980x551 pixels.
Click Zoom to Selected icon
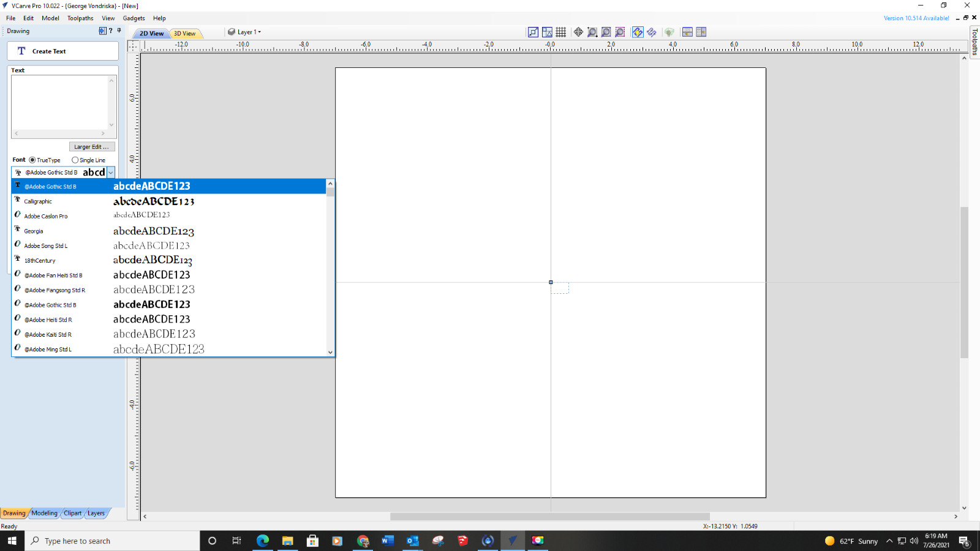[x=620, y=32]
